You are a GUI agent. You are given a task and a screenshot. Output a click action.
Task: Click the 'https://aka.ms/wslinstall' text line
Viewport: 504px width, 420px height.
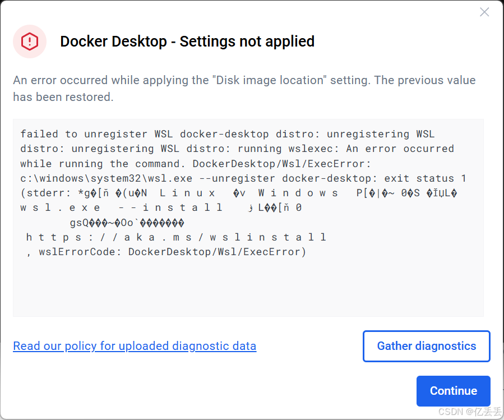pos(176,237)
